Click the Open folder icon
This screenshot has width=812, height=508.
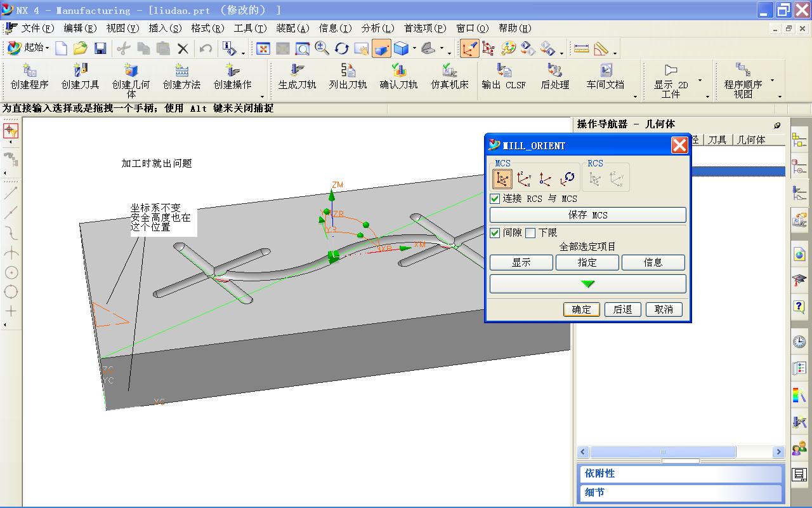[80, 48]
